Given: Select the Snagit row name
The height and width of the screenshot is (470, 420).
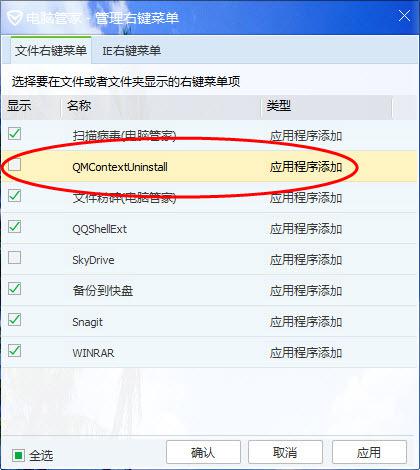Looking at the screenshot, I should pos(88,322).
